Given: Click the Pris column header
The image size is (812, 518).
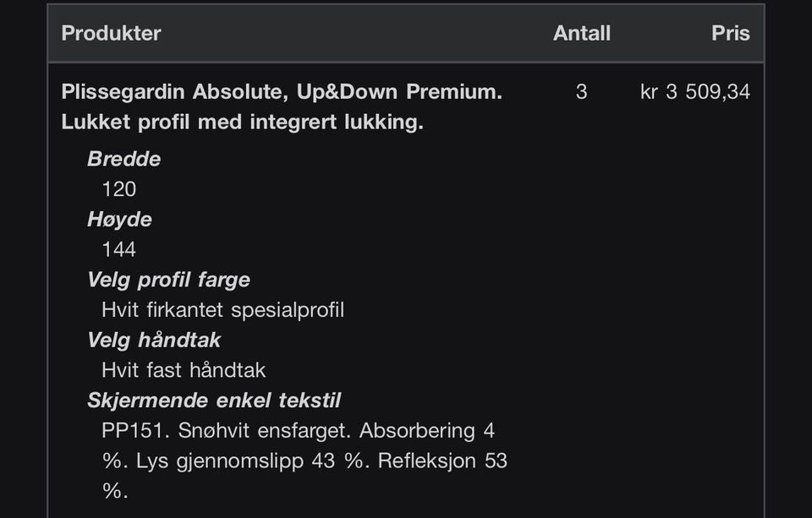Looking at the screenshot, I should 730,33.
